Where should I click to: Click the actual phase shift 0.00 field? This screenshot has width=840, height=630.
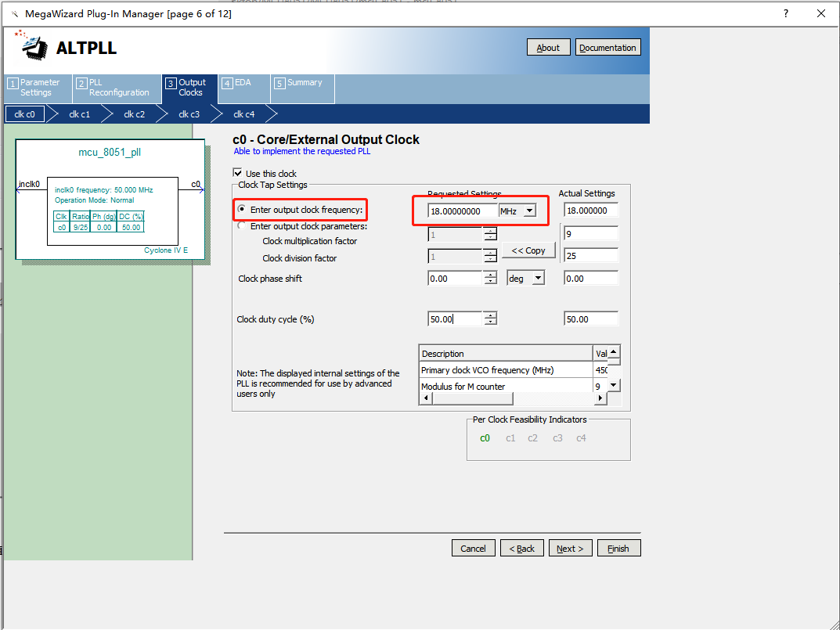coord(591,278)
